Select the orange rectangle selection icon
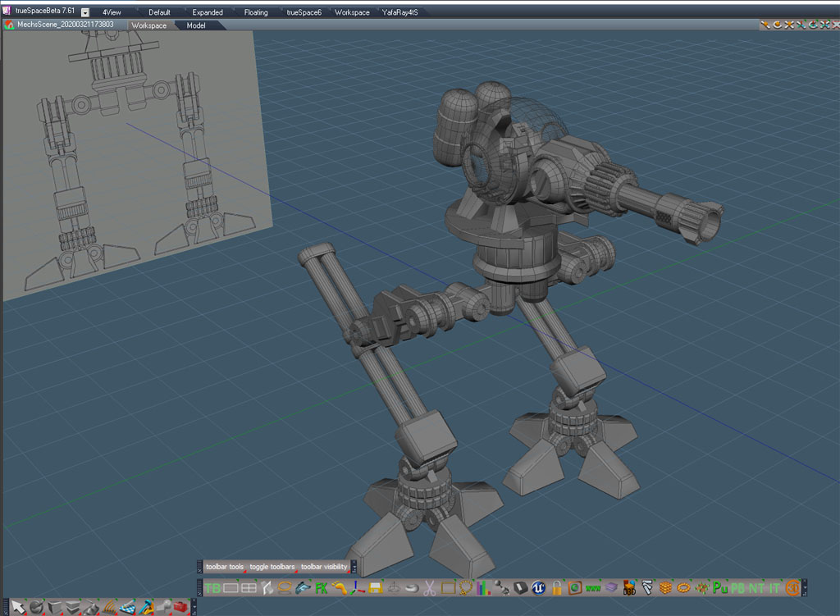 pos(449,588)
